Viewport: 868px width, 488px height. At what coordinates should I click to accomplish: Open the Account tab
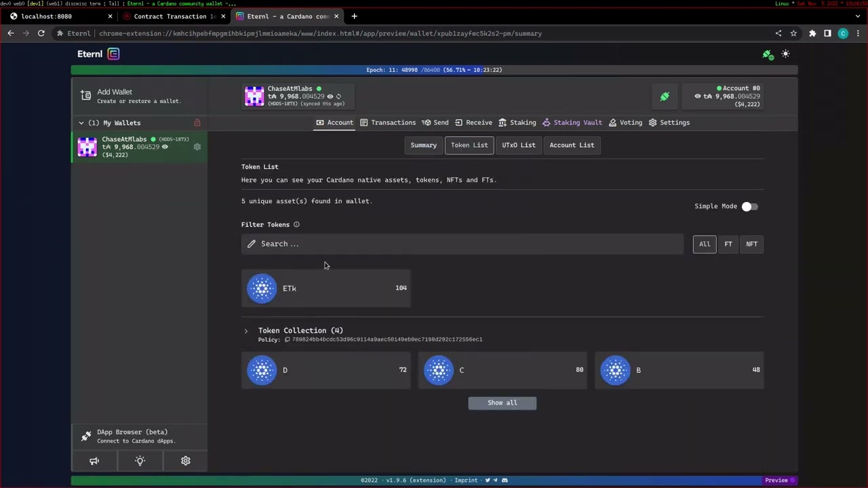(334, 123)
